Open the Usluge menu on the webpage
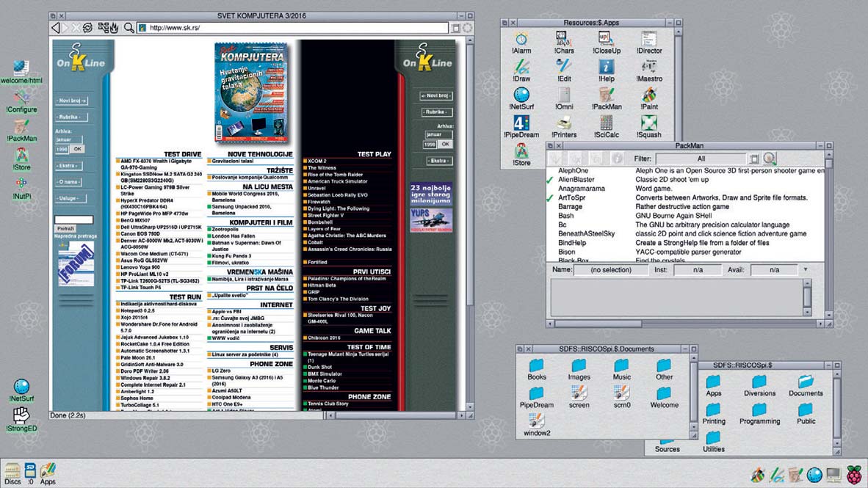 pyautogui.click(x=69, y=198)
